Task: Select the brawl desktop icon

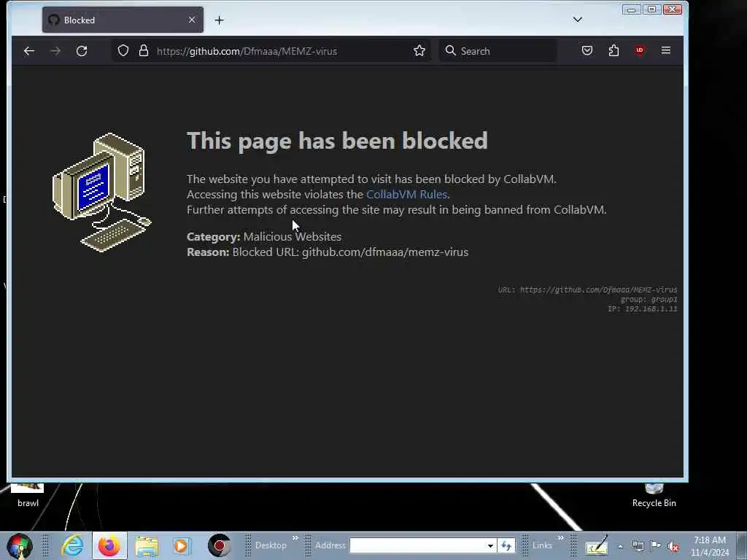Action: (28, 496)
